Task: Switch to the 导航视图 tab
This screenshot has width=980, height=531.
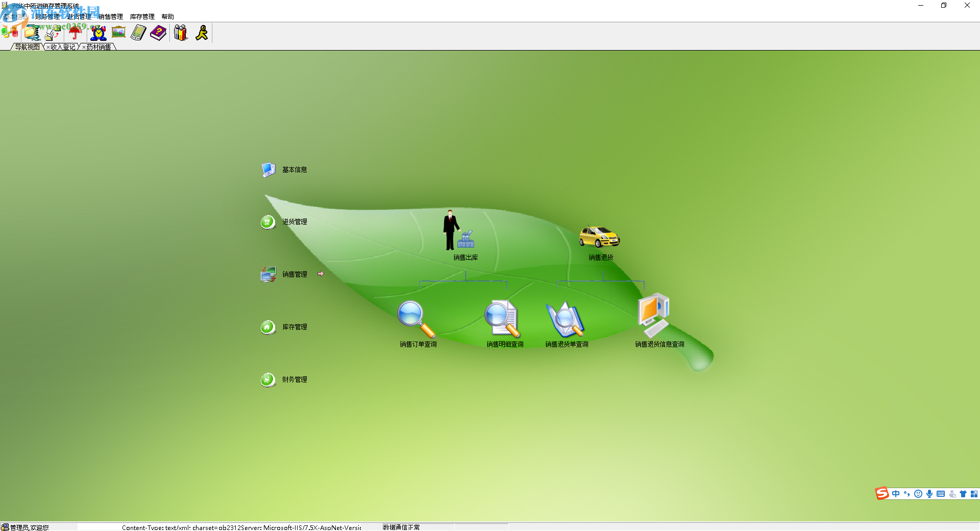Action: (27, 47)
